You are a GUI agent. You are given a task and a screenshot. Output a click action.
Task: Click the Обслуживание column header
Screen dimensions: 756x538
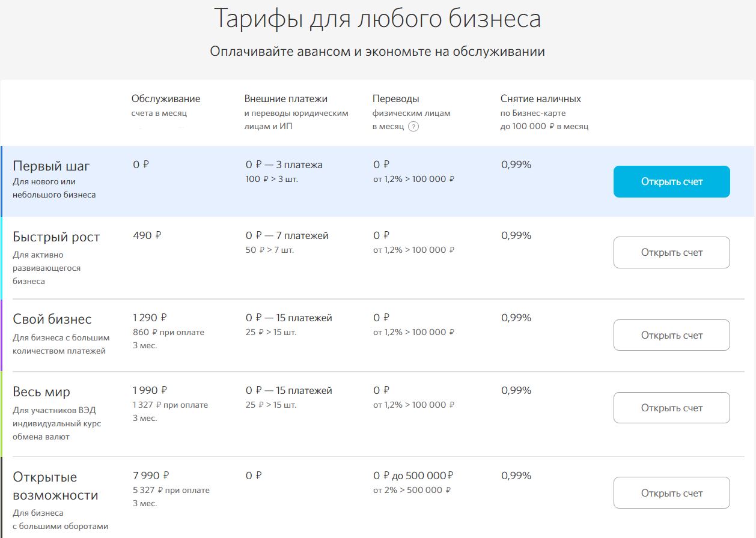pos(166,98)
